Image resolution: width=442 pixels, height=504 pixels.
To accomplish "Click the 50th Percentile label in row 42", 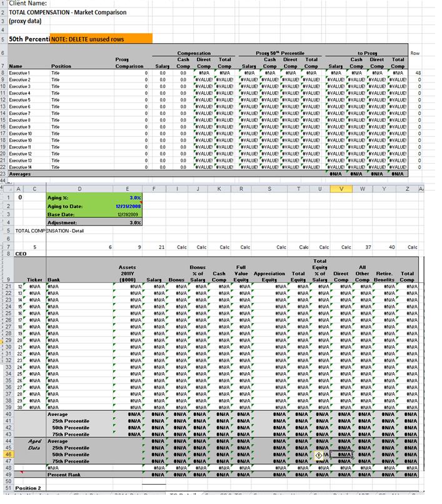I will 71,428.
